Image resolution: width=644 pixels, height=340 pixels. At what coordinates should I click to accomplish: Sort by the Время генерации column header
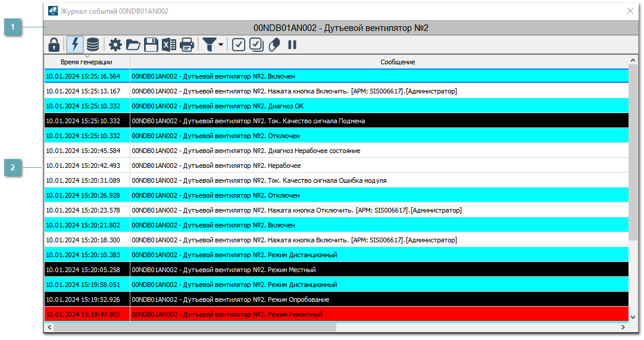(x=86, y=62)
